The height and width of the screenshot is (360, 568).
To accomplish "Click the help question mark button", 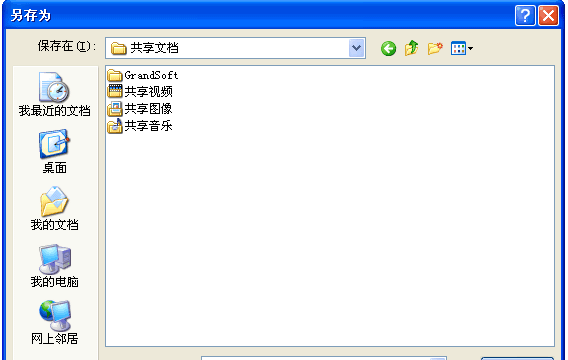I will coord(525,16).
